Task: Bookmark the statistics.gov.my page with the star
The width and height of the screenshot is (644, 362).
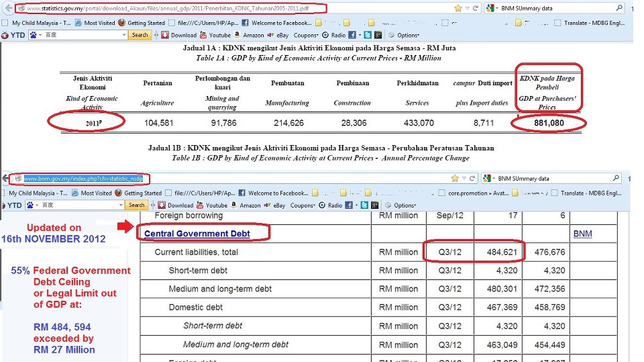Action: [x=458, y=8]
